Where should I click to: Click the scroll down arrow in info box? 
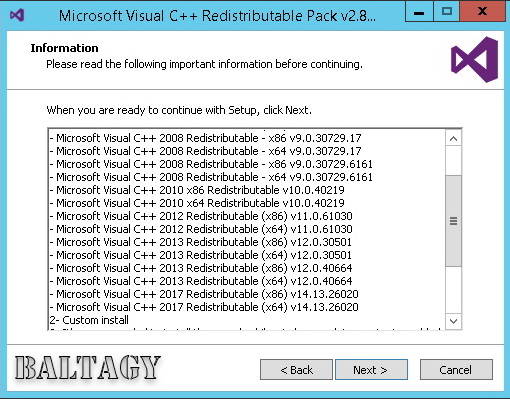tap(453, 321)
